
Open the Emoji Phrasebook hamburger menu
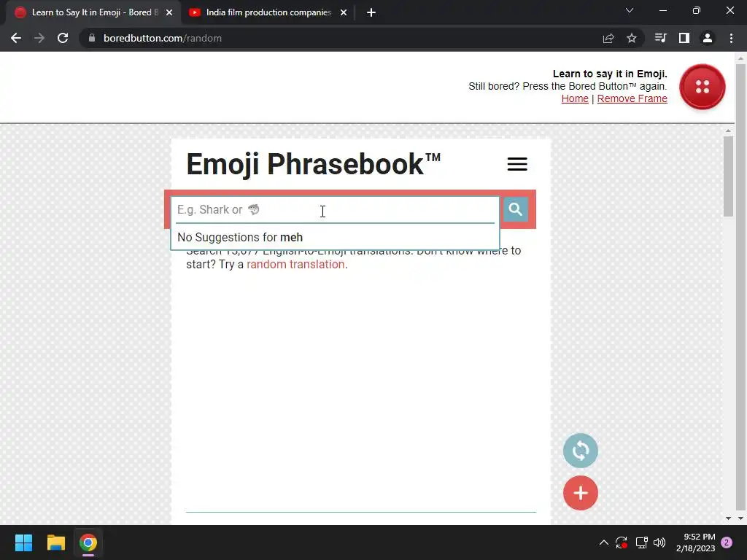[x=517, y=164]
